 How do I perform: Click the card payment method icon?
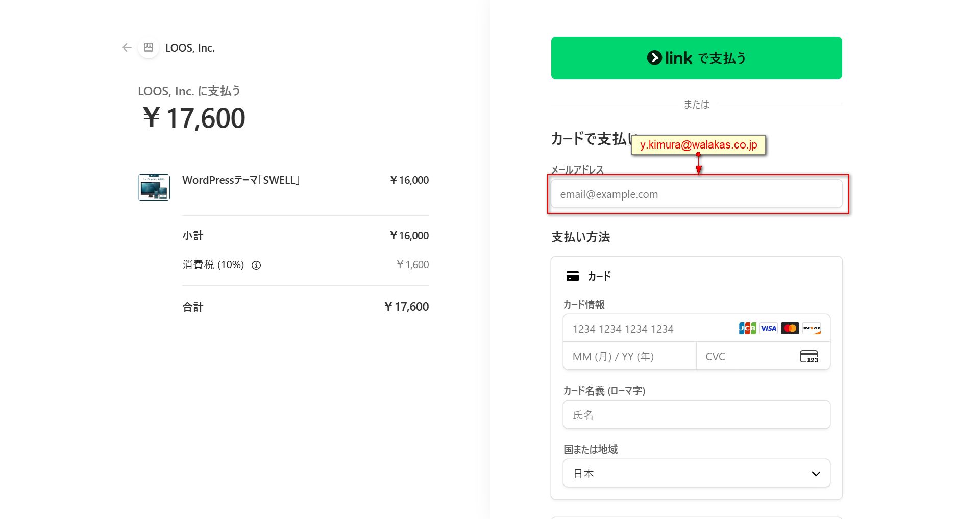click(573, 277)
